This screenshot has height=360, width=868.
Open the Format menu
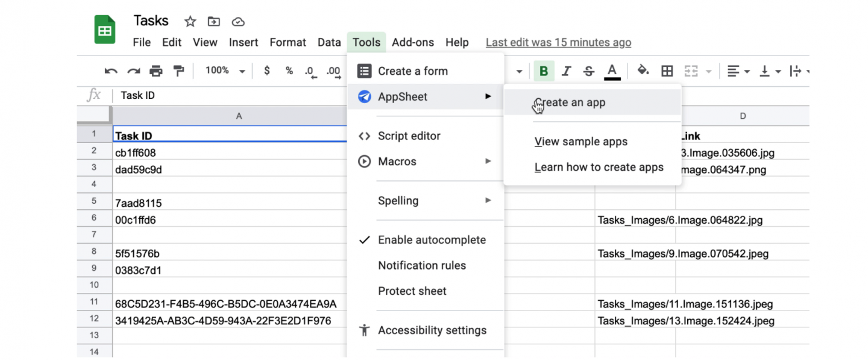[288, 42]
